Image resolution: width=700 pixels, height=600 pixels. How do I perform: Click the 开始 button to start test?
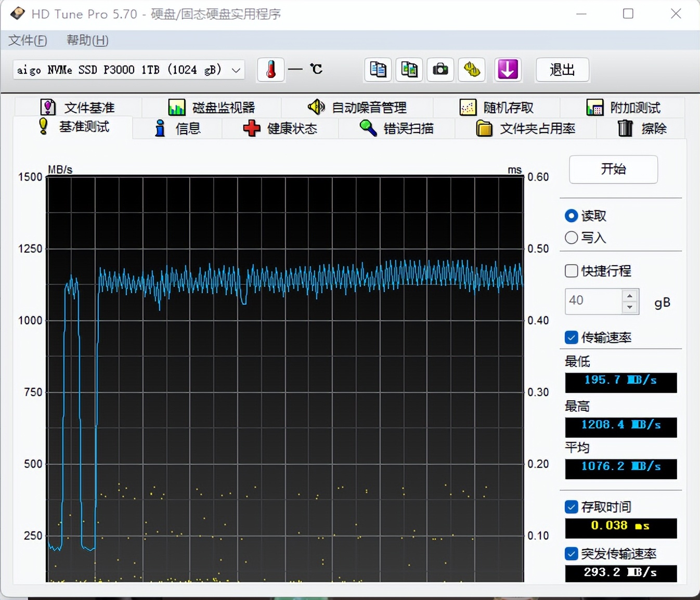click(x=613, y=169)
